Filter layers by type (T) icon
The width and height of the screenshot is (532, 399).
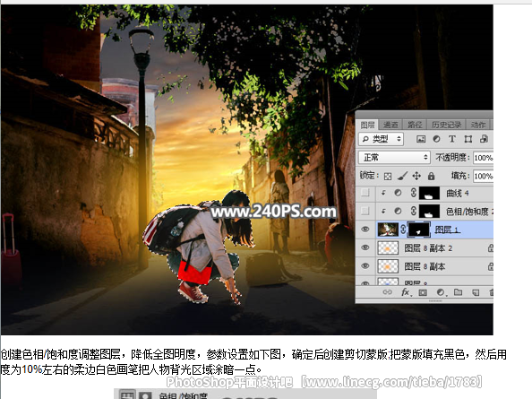tap(452, 139)
